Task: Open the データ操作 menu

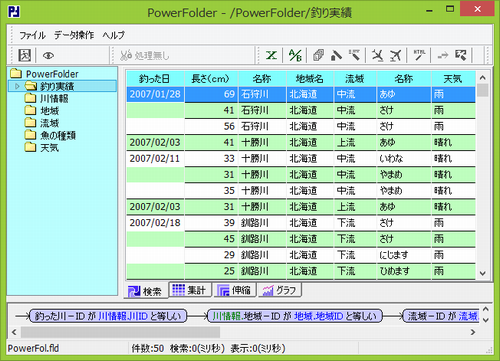Action: click(x=74, y=35)
